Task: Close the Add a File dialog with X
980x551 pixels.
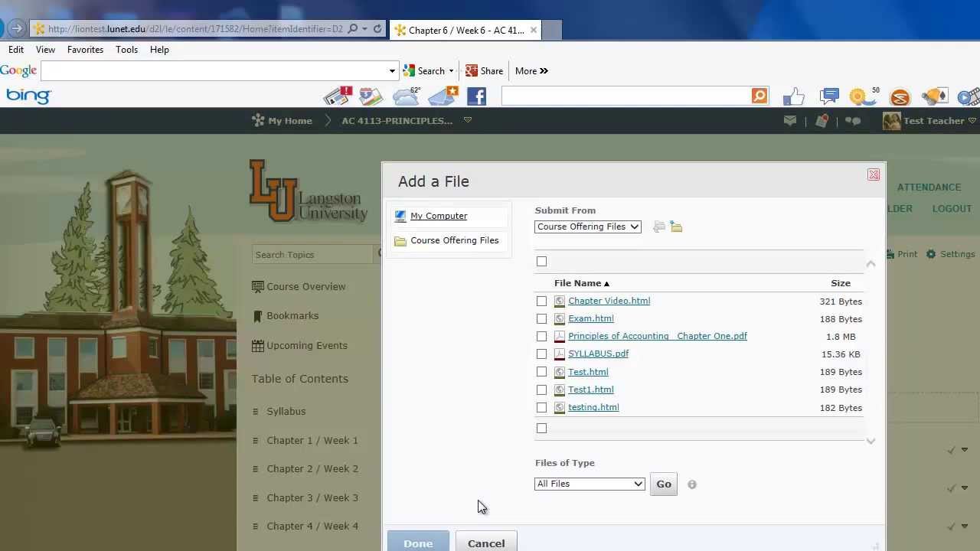Action: point(874,174)
